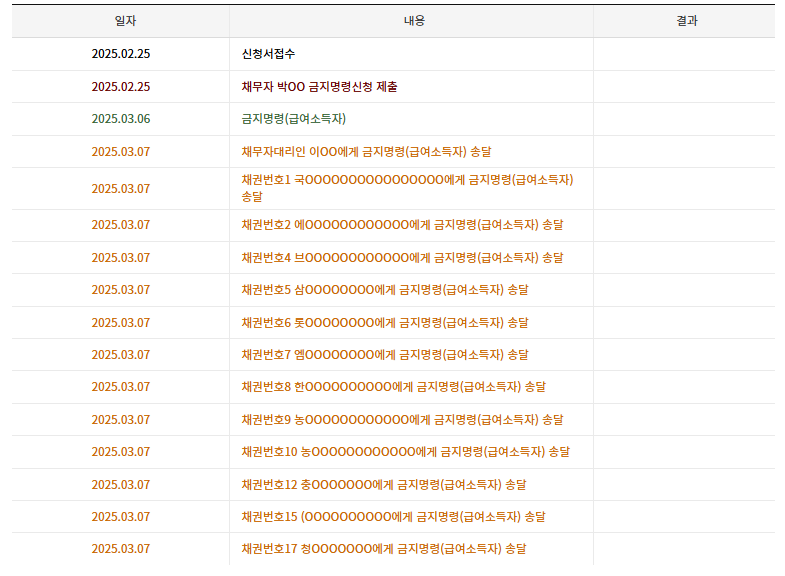Select the 채권번호8 한OOO 송달 row
785x576 pixels.
394,387
